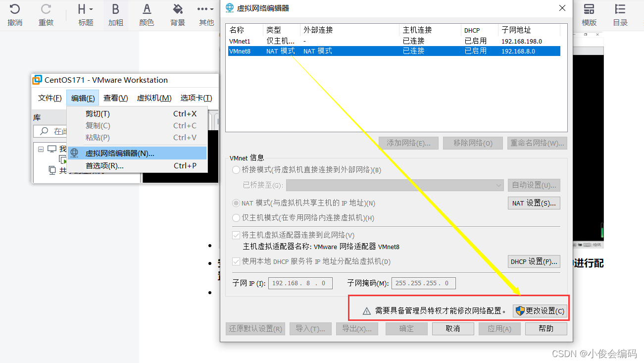Screen dimensions: 644x363
Task: Click the 添加网络(E)... button
Action: click(408, 143)
